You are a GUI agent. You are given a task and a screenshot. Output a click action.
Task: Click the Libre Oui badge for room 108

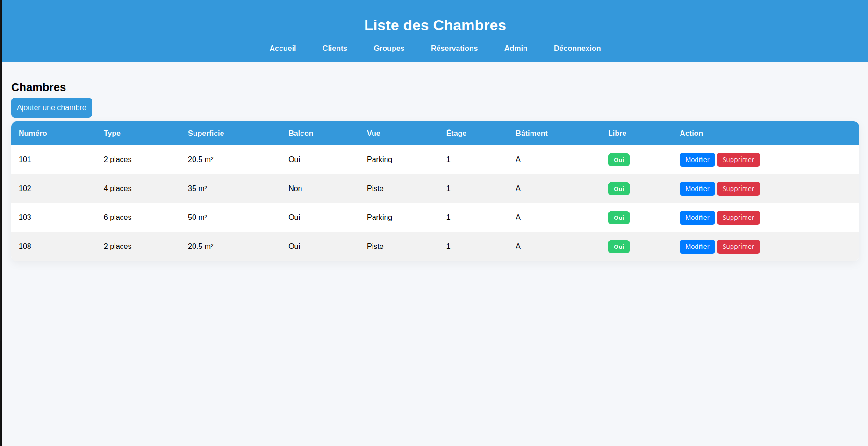618,247
